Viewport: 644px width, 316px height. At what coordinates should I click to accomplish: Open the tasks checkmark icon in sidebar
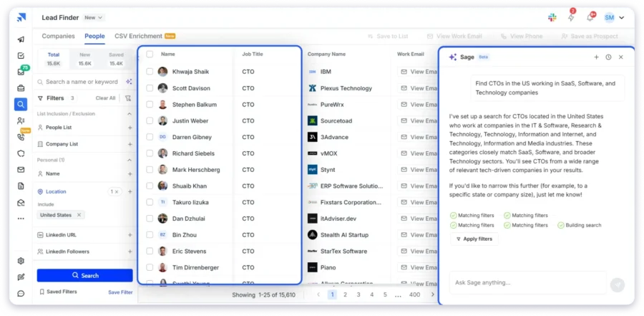[21, 56]
